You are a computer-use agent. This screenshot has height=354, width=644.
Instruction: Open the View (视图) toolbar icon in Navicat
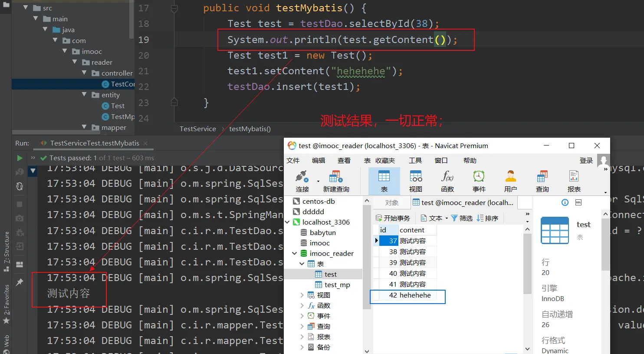pos(416,181)
